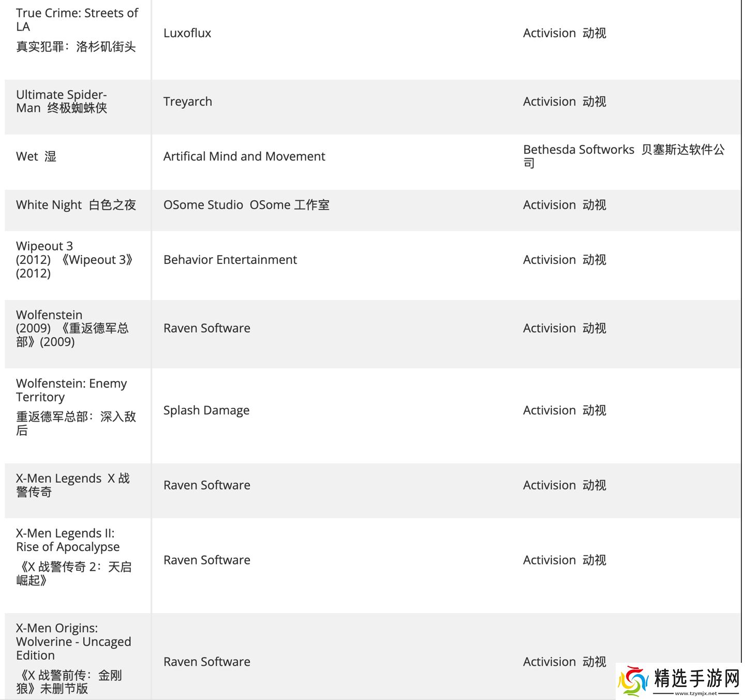This screenshot has height=700, width=745.
Task: Click the Treyarch developer name
Action: (x=188, y=101)
